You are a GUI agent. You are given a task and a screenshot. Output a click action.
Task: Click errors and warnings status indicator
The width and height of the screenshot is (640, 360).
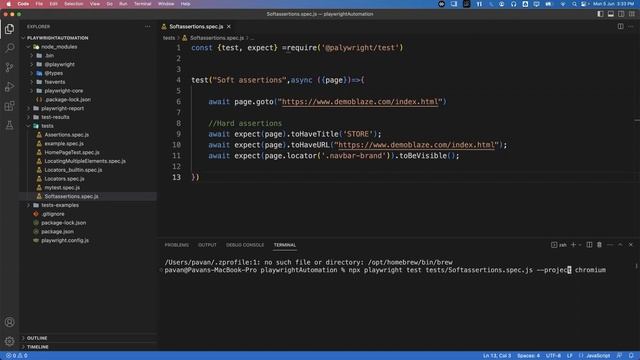point(17,356)
